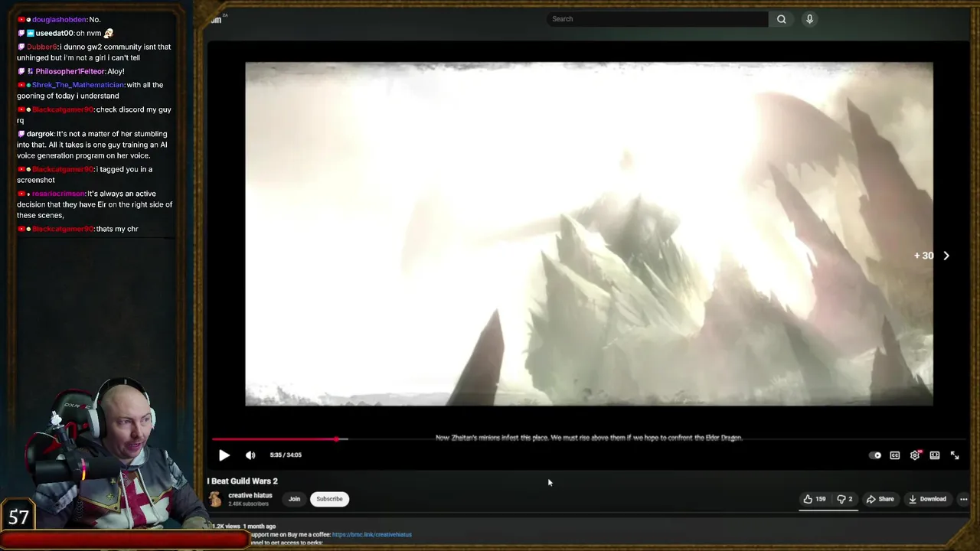Click chat username Shrek_The_Mathematician

click(x=77, y=85)
